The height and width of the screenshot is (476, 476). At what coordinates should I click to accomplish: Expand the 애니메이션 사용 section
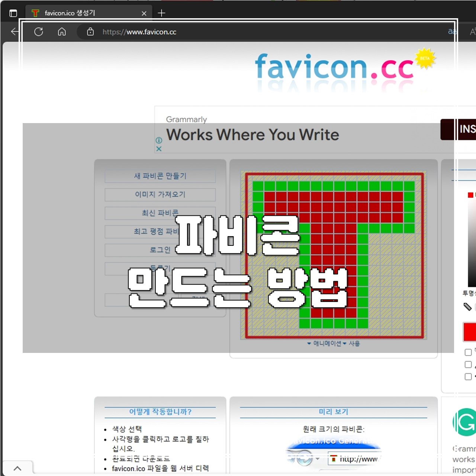[334, 344]
